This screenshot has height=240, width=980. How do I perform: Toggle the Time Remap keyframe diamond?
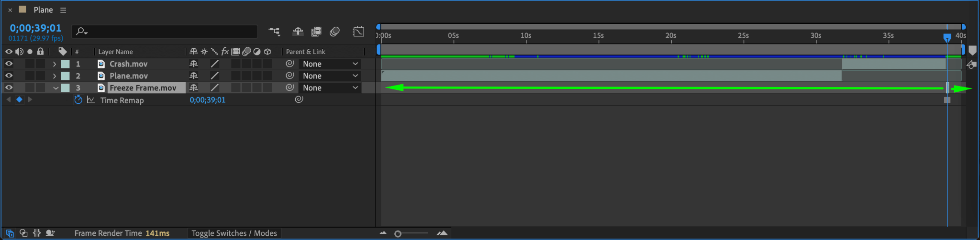tap(19, 99)
